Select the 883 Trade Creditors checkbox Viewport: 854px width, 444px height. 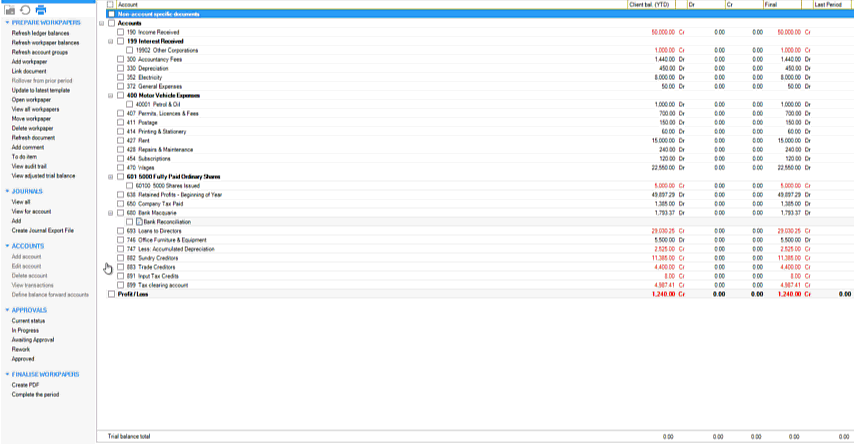(x=121, y=267)
